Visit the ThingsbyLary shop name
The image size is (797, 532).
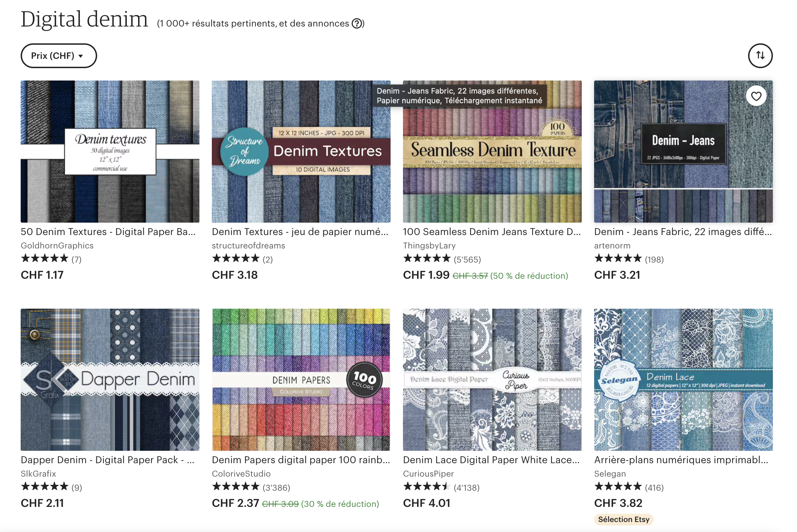(429, 245)
